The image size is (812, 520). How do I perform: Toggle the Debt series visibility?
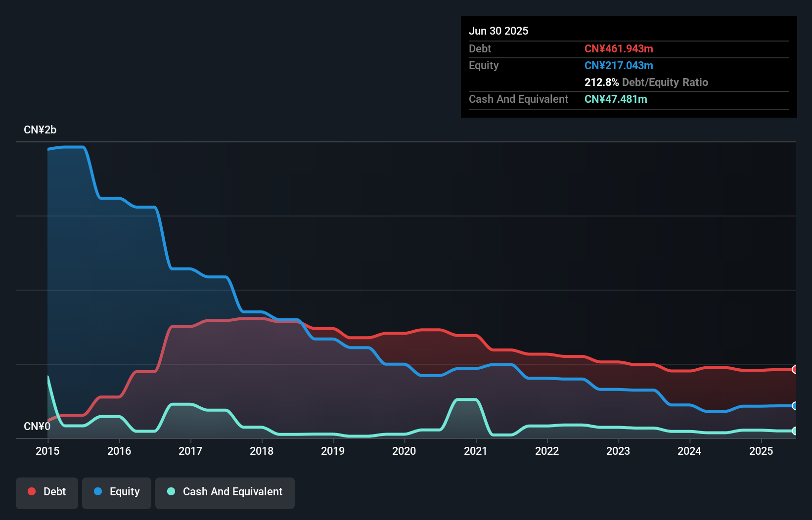pos(46,491)
